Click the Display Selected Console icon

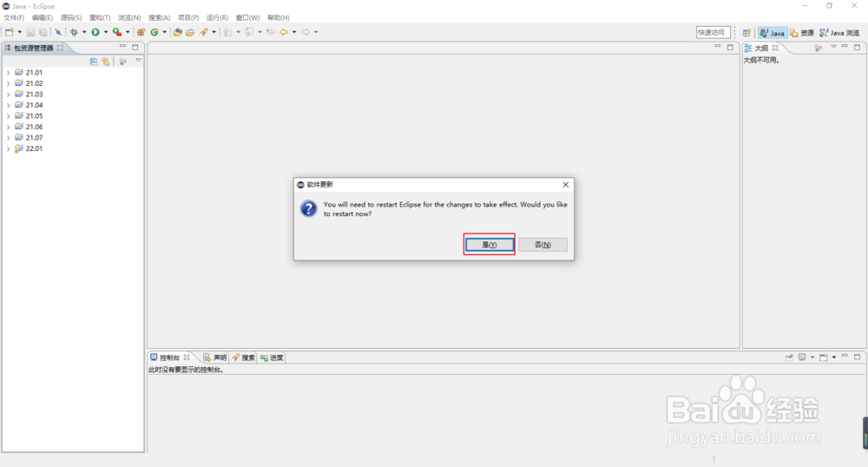click(802, 358)
